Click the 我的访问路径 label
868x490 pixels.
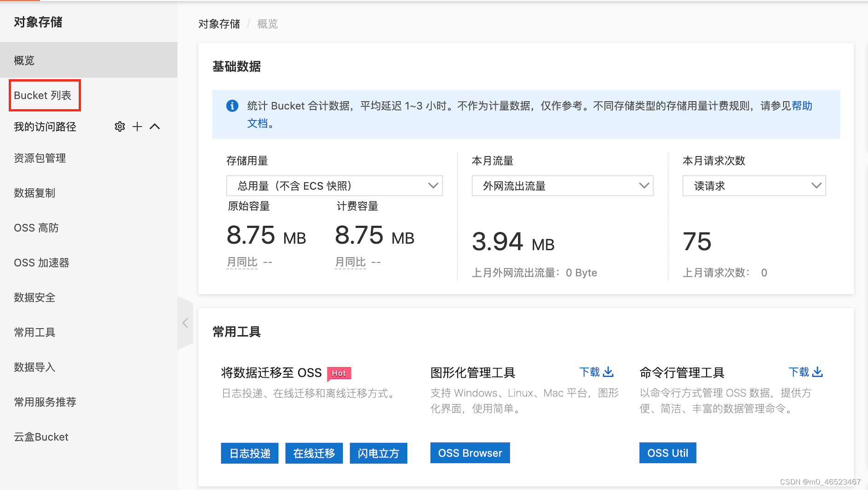(45, 127)
